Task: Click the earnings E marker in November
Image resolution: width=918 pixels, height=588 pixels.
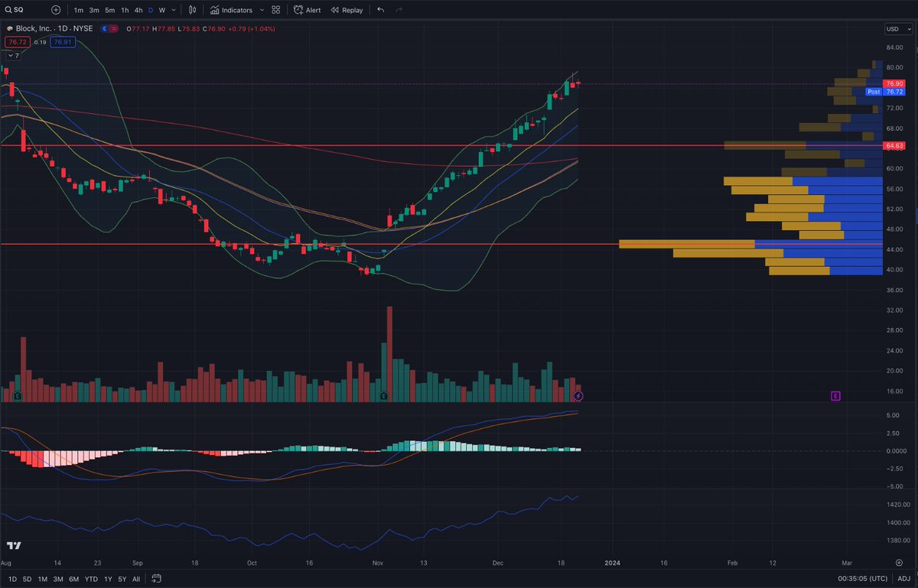Action: 384,396
